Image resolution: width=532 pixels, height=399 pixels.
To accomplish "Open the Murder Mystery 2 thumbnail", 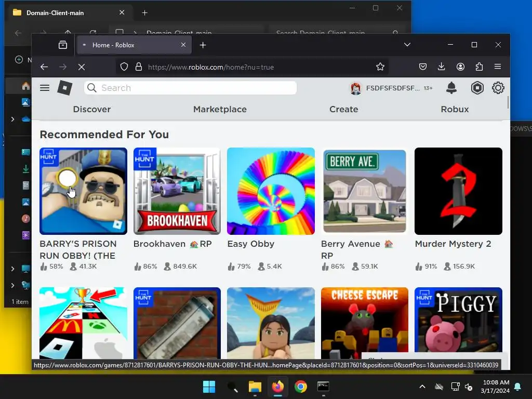I will pos(458,191).
